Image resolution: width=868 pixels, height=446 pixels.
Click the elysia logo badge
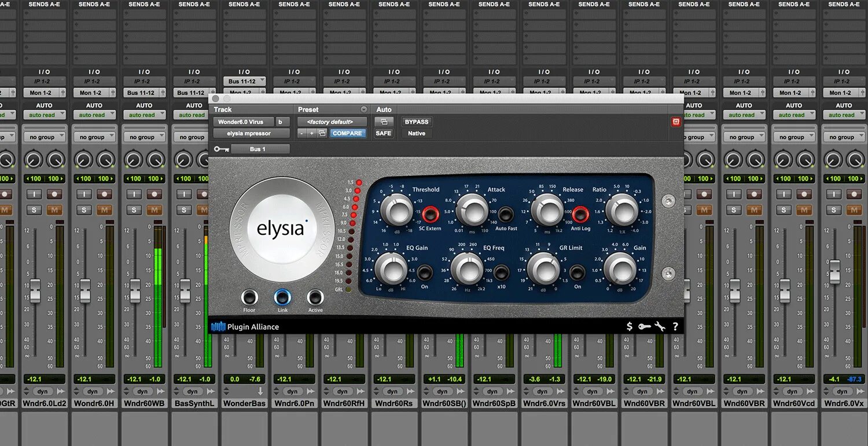[x=282, y=229]
